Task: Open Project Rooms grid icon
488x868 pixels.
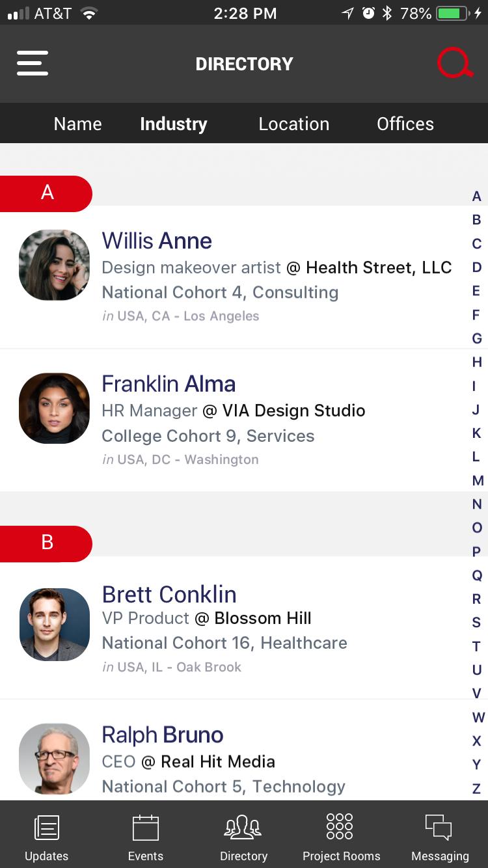Action: (340, 826)
